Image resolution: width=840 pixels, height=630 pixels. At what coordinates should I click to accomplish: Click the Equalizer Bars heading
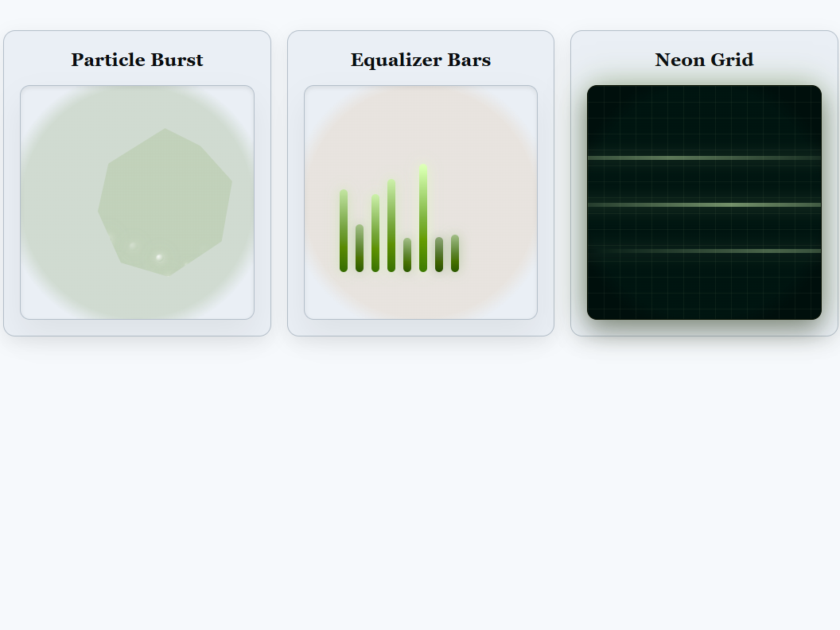420,60
